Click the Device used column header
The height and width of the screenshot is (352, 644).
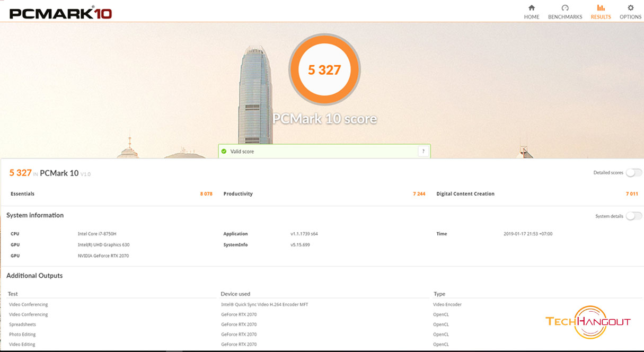[x=235, y=294]
